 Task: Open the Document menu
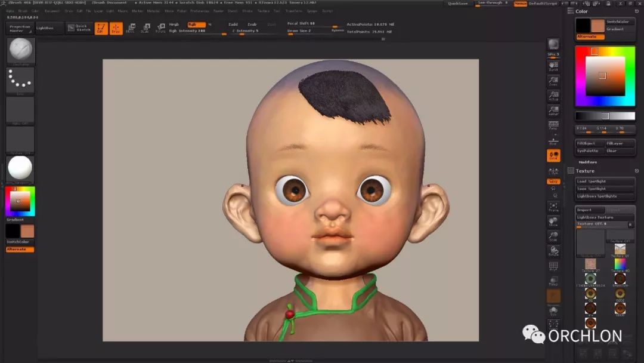[52, 11]
